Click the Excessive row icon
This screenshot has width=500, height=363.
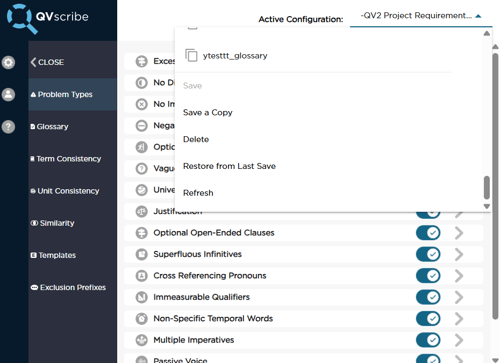(x=142, y=61)
